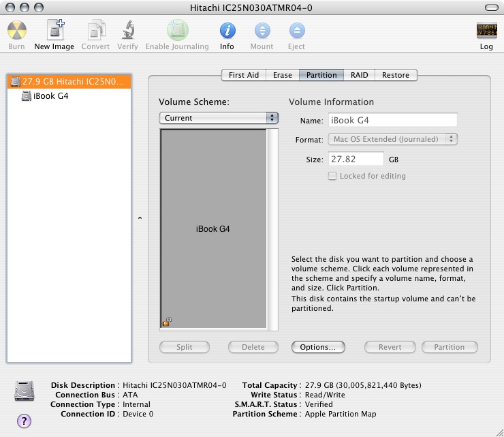504x437 pixels.
Task: Click the lock icon in partition map
Action: 167,321
